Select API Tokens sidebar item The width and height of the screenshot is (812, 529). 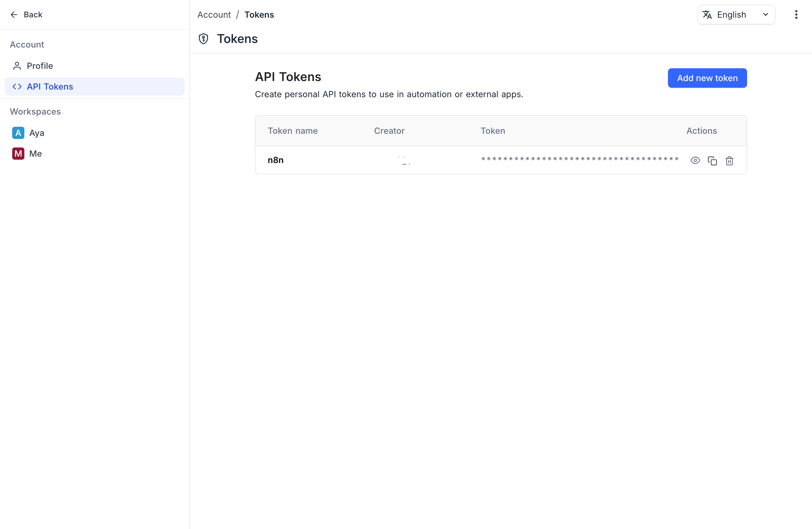point(50,87)
